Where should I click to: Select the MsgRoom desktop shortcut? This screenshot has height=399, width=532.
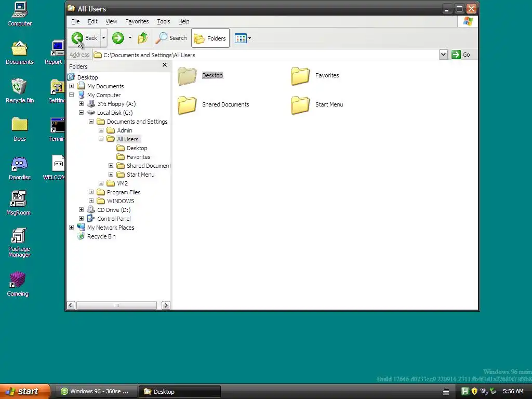pos(18,203)
